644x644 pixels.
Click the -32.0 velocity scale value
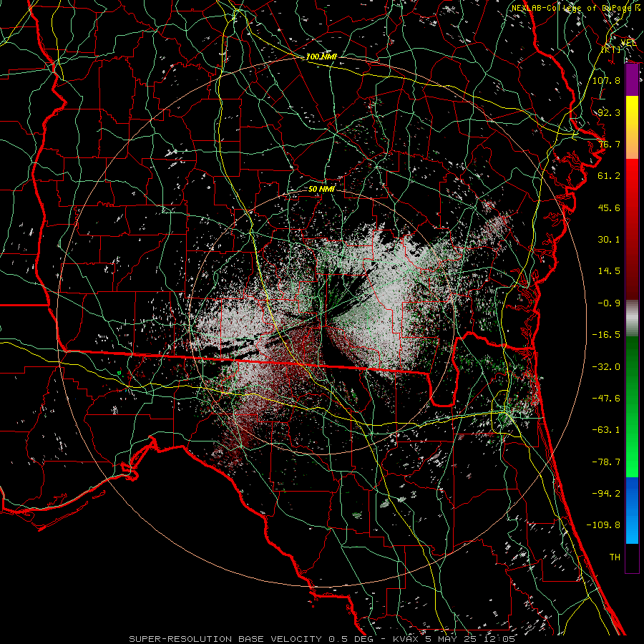[x=606, y=366]
